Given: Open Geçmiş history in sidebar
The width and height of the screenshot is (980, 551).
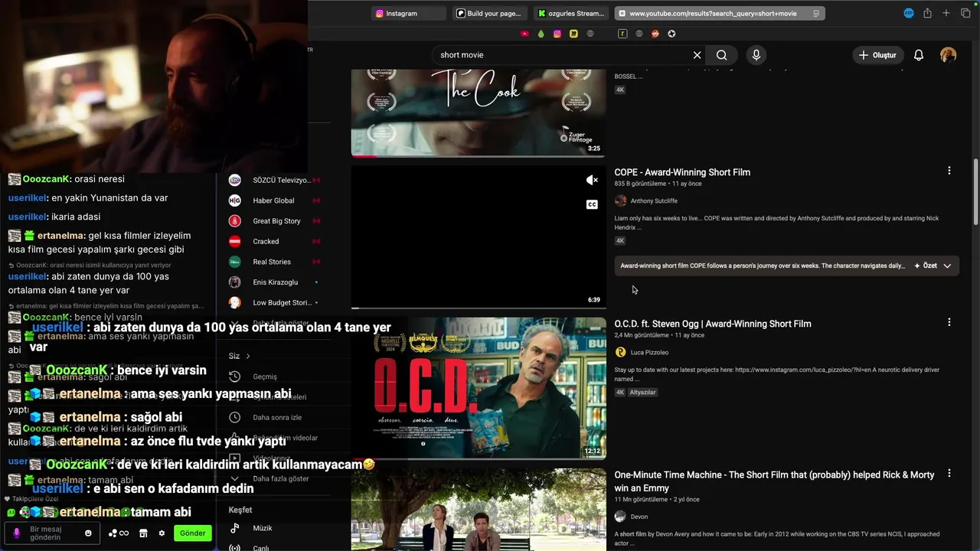Looking at the screenshot, I should point(265,377).
